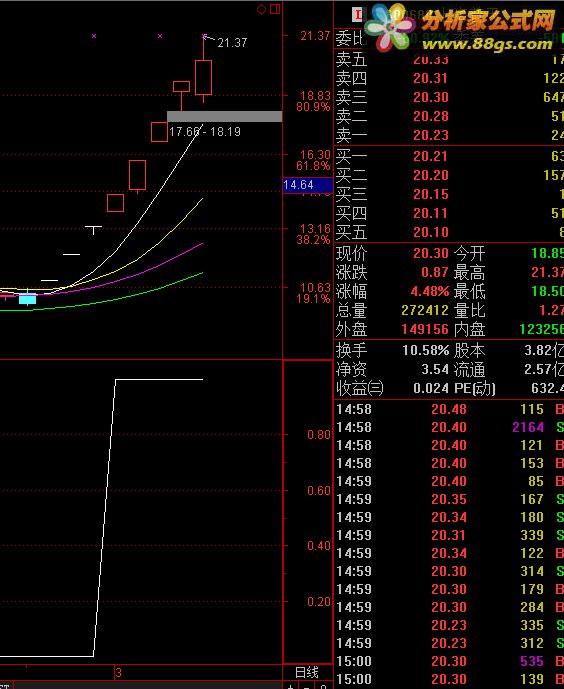Select the trade with purple volume 2164
Screen dimensions: 564x689
pyautogui.click(x=449, y=427)
